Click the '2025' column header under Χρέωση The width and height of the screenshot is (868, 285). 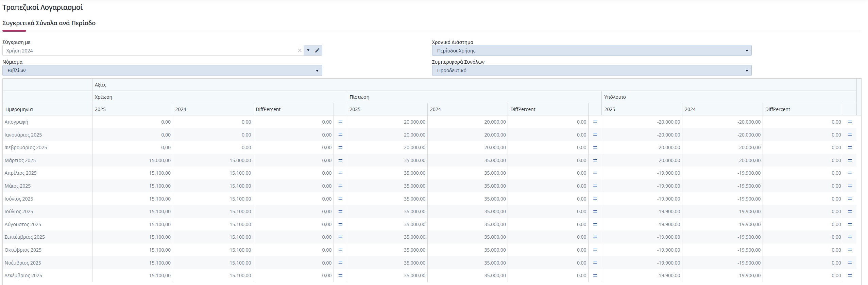[133, 109]
